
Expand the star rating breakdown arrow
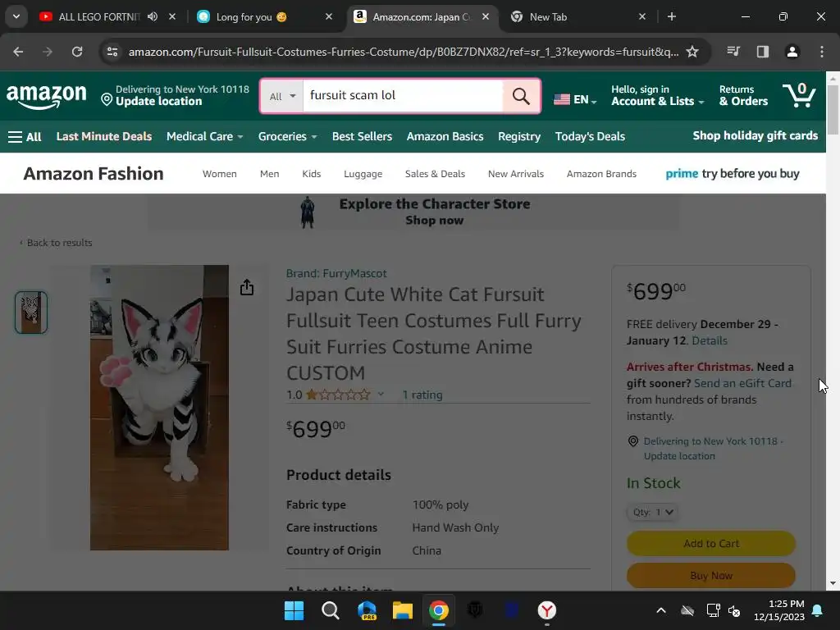[381, 395]
